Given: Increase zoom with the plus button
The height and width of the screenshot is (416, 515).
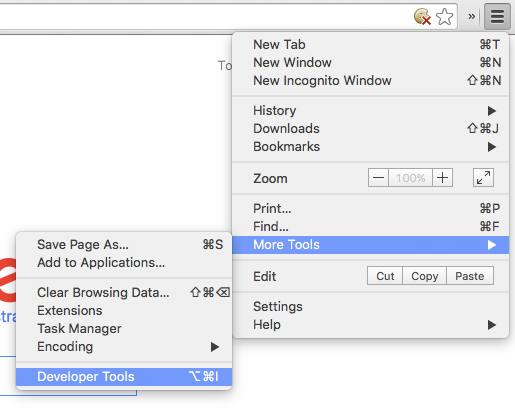Looking at the screenshot, I should click(x=442, y=178).
